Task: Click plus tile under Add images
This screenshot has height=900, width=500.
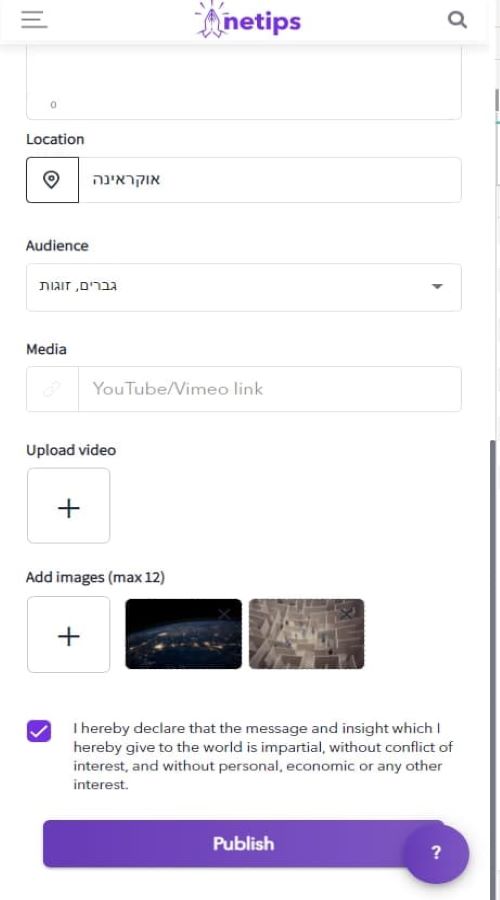Action: [68, 634]
